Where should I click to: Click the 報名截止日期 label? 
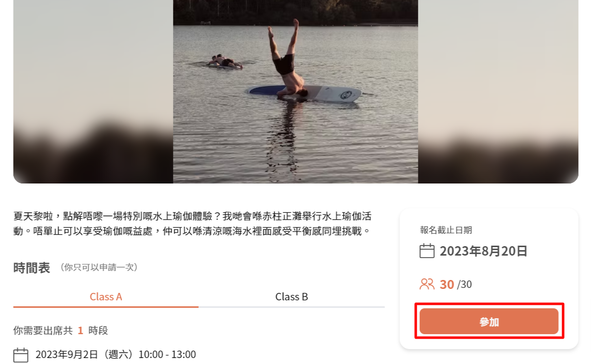[446, 230]
